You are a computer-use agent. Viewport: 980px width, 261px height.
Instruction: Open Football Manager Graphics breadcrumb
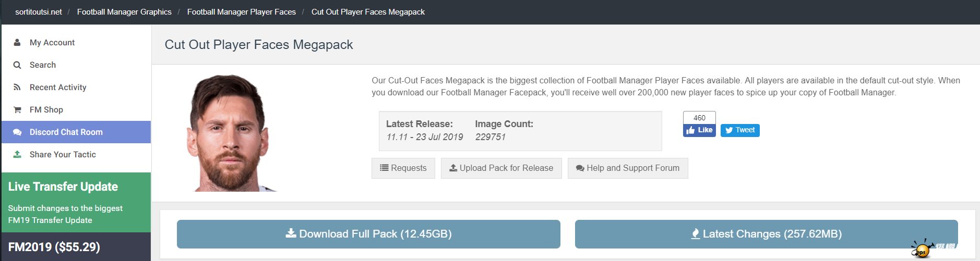124,12
